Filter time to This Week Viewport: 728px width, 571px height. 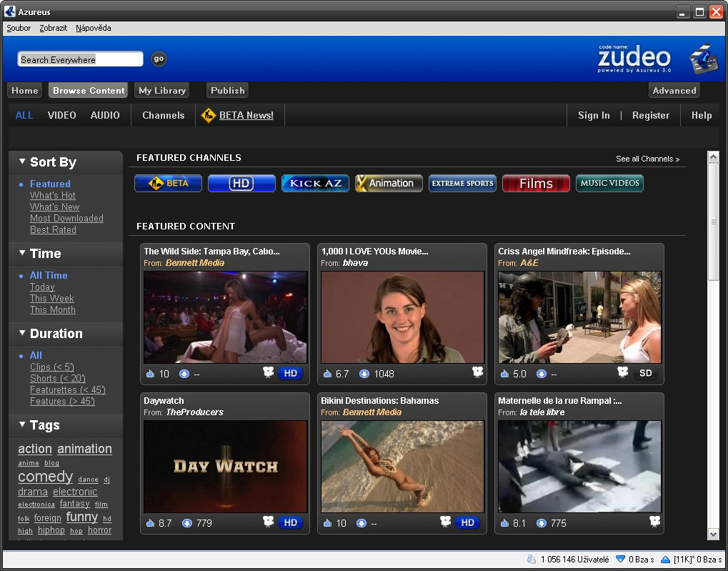(52, 298)
